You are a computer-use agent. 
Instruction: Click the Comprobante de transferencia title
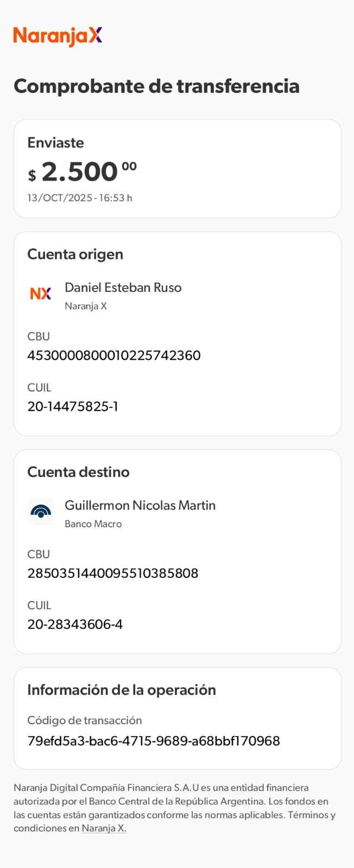pos(156,86)
